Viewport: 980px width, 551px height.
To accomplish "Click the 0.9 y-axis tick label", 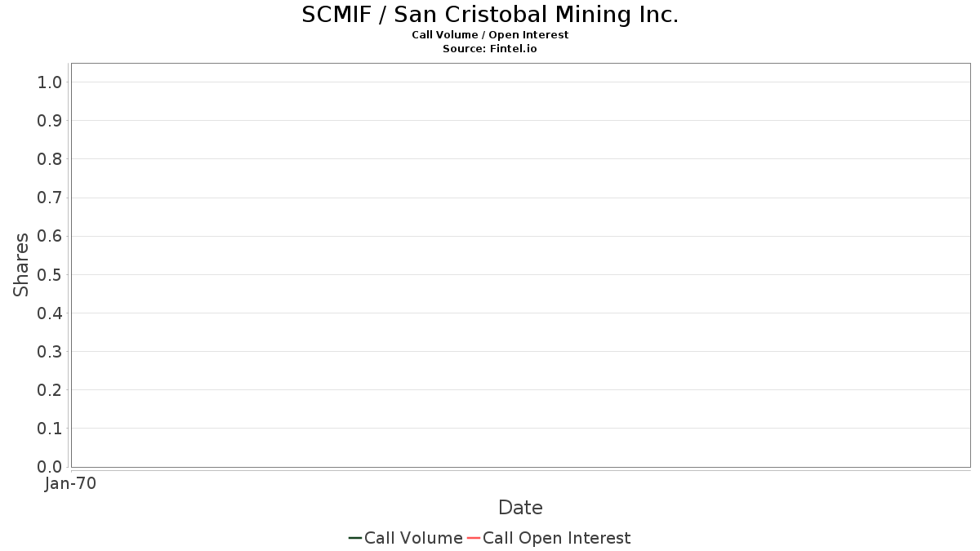I will pyautogui.click(x=50, y=121).
